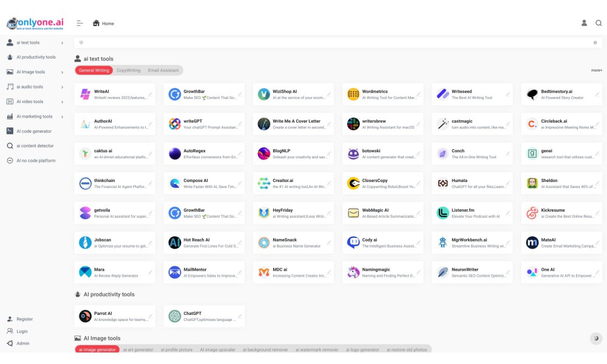Switch to AI image upscaler tab
Viewport: 607px width, 364px height.
217,349
